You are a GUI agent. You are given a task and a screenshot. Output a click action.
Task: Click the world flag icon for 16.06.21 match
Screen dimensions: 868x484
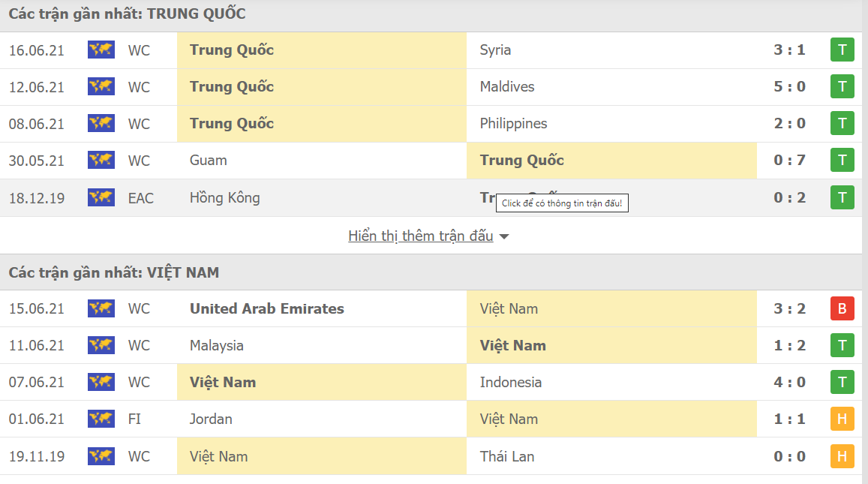101,50
